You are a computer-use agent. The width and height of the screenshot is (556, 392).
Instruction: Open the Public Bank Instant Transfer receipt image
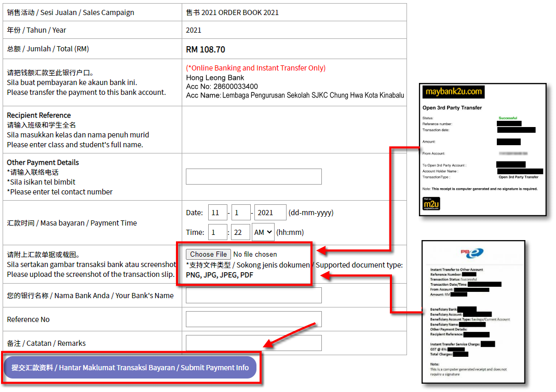pyautogui.click(x=472, y=312)
